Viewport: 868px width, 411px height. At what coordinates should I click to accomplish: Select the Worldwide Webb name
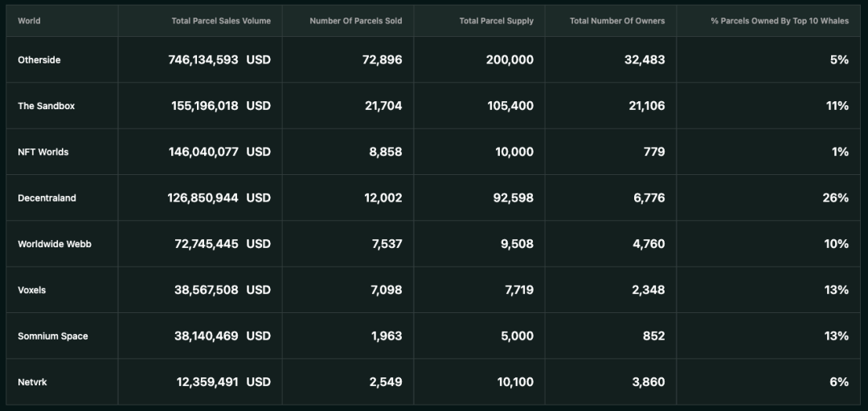click(55, 244)
